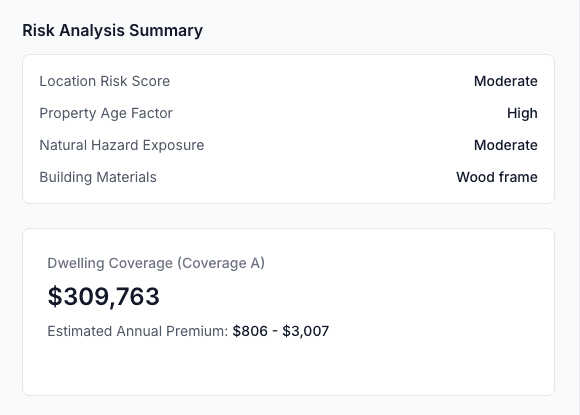Click the $806 lower premium figure
Image resolution: width=580 pixels, height=415 pixels.
point(250,331)
